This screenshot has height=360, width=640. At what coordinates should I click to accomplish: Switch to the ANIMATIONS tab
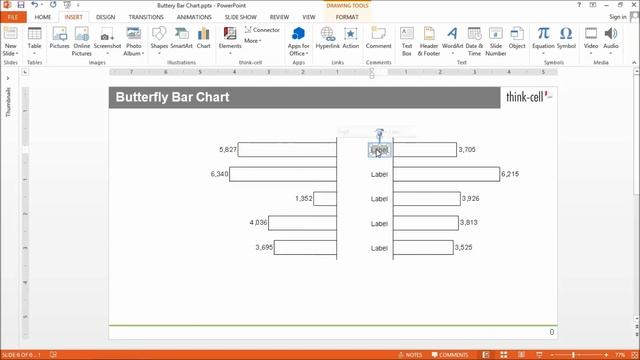194,17
